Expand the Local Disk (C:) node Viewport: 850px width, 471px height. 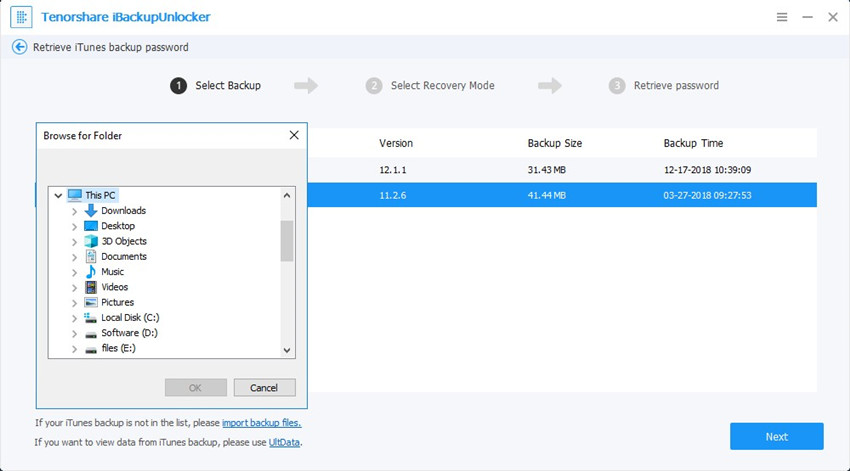(x=74, y=318)
